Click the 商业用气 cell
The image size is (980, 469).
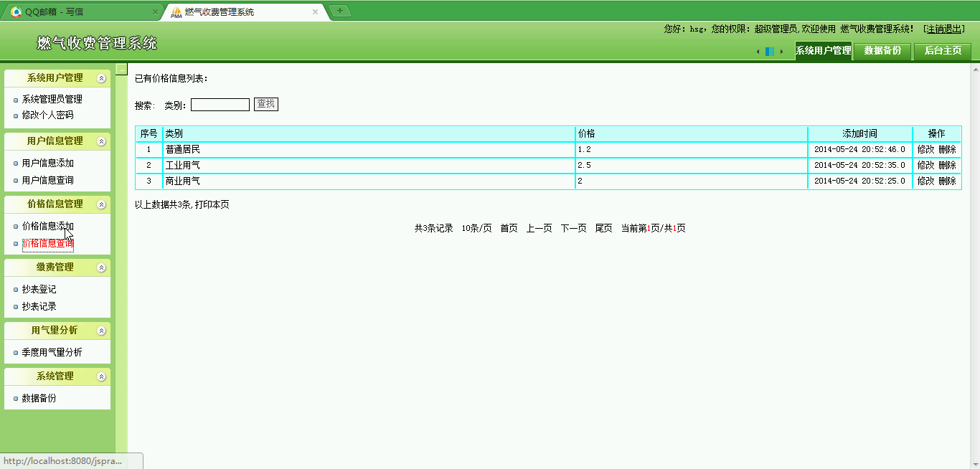pyautogui.click(x=369, y=181)
